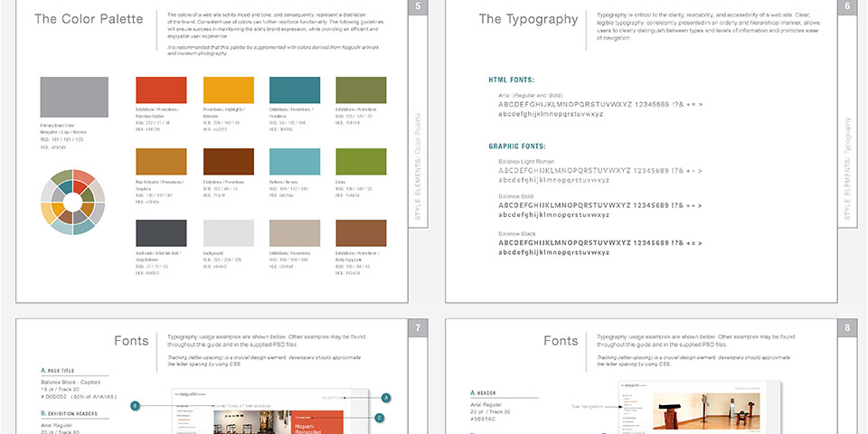This screenshot has height=434, width=868.
Task: Click the teal marker labeled C
Action: click(380, 418)
